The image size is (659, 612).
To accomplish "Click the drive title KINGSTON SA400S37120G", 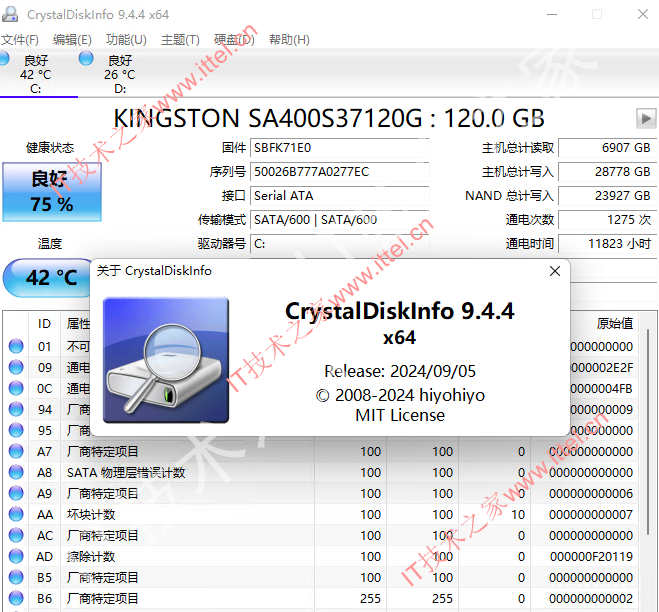I will (329, 118).
